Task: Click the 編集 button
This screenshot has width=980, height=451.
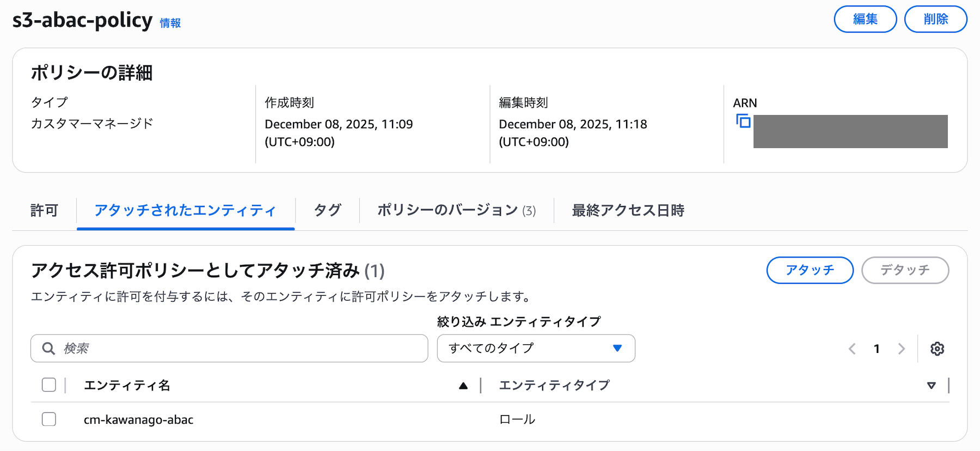Action: coord(865,20)
